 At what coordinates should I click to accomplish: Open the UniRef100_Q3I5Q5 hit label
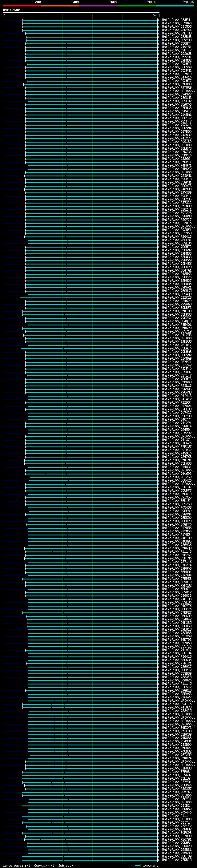[177, 26]
